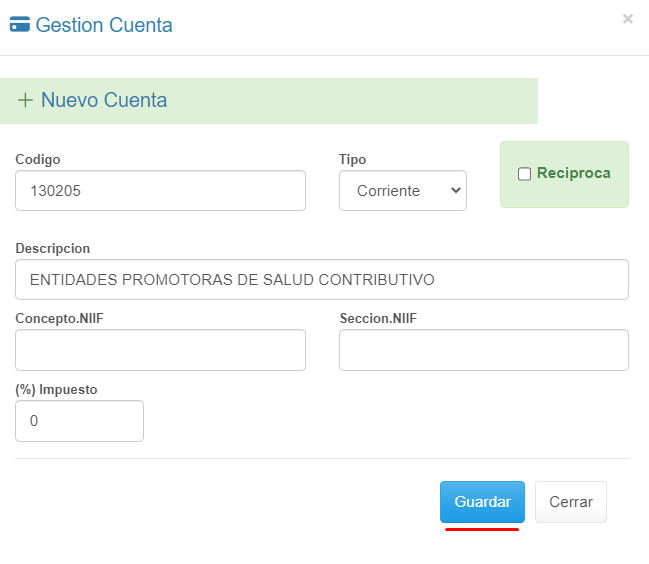Click the Reciproca label text
Image resolution: width=649 pixels, height=564 pixels.
tap(573, 173)
